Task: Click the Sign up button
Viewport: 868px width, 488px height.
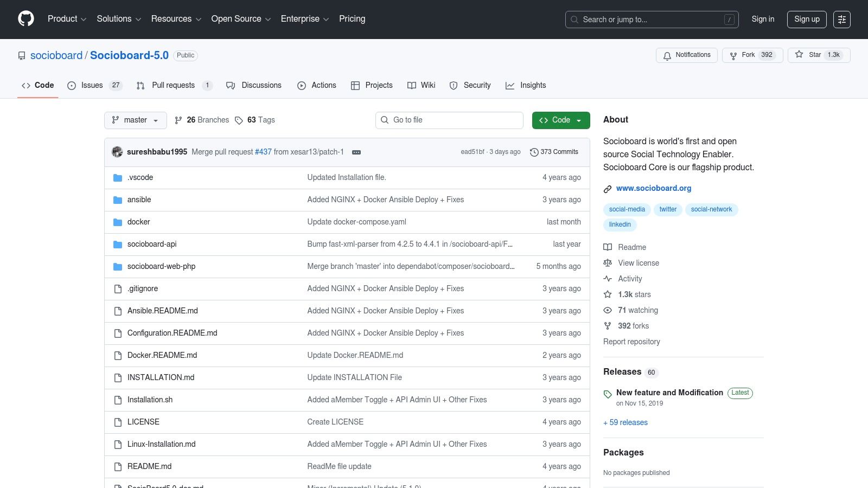Action: click(x=807, y=20)
